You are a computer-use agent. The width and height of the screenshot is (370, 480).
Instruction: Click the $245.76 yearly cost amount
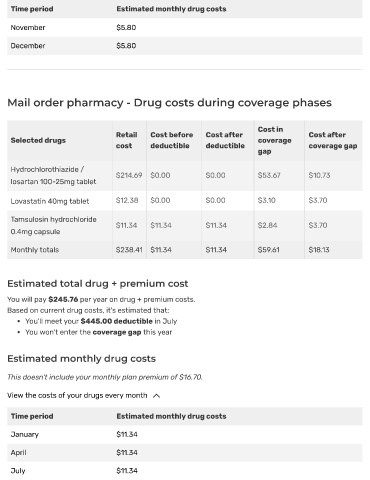coord(63,299)
